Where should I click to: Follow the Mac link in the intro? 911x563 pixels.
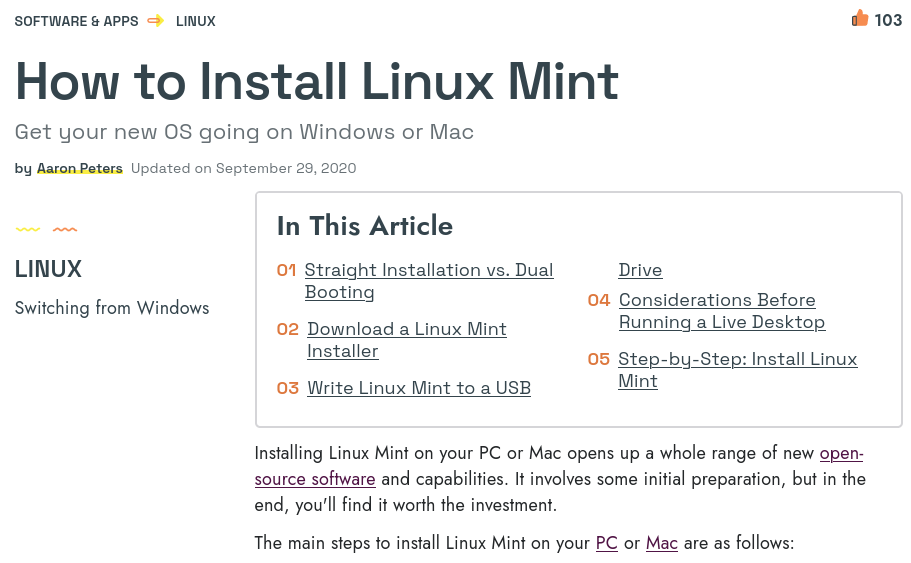tap(662, 543)
